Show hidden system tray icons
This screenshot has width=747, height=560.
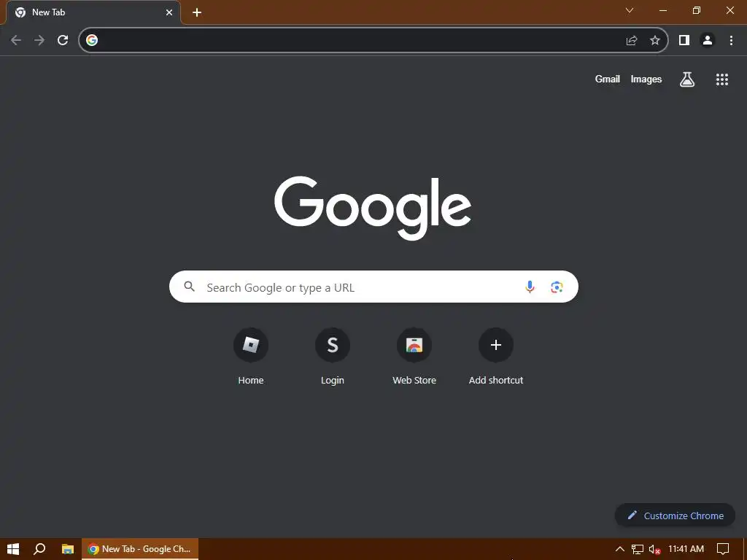pos(620,549)
